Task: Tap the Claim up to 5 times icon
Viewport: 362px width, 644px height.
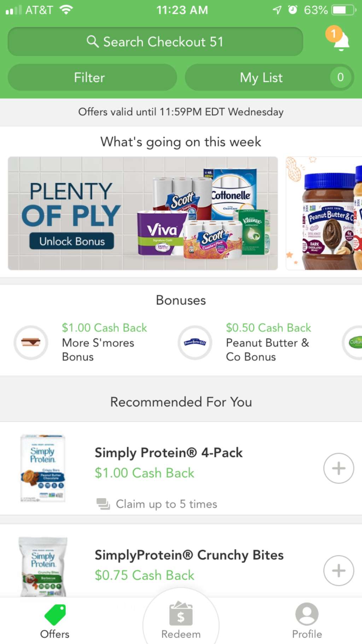Action: [x=103, y=504]
